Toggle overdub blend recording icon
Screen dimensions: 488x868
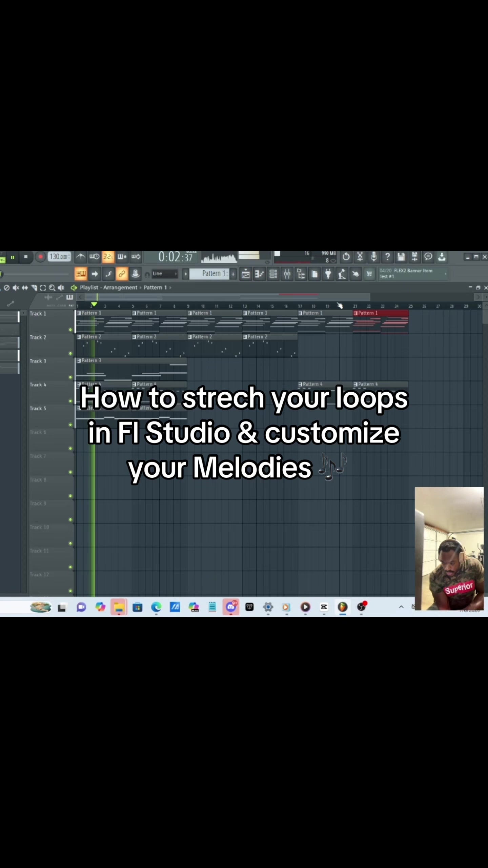(122, 257)
